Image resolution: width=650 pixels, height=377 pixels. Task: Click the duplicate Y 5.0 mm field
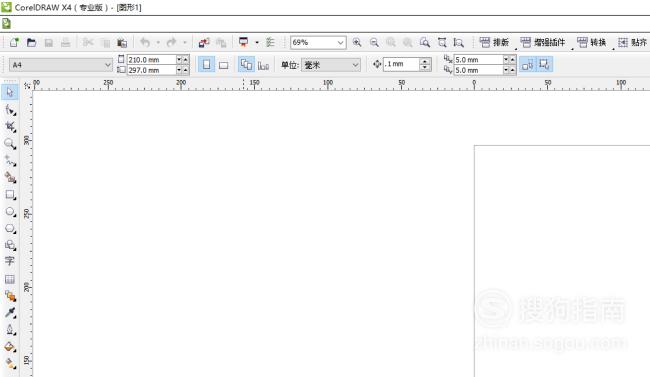(x=478, y=70)
